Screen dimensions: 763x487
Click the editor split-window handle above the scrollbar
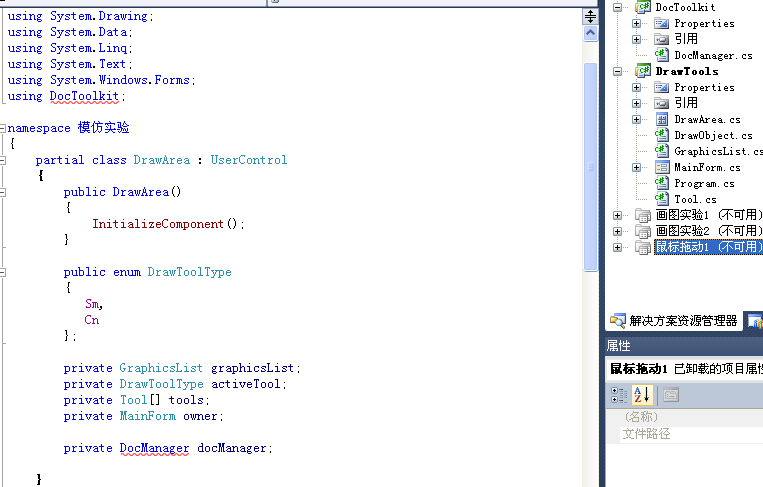tap(590, 17)
